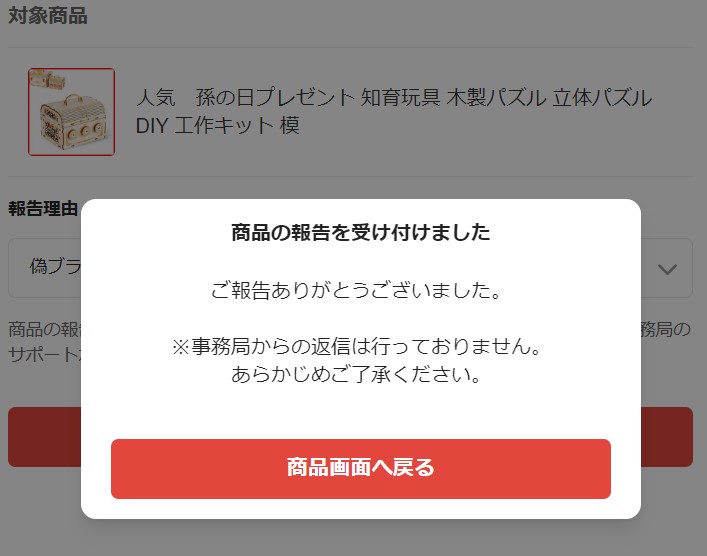Click the 報告理由 label
The height and width of the screenshot is (556, 707).
(x=43, y=209)
